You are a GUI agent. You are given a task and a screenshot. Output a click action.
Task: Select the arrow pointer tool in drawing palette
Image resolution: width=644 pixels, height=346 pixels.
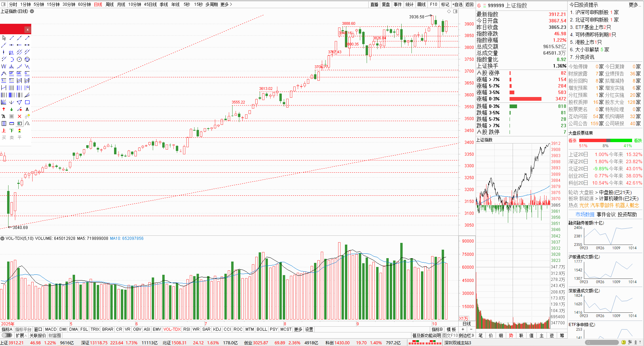coord(4,38)
